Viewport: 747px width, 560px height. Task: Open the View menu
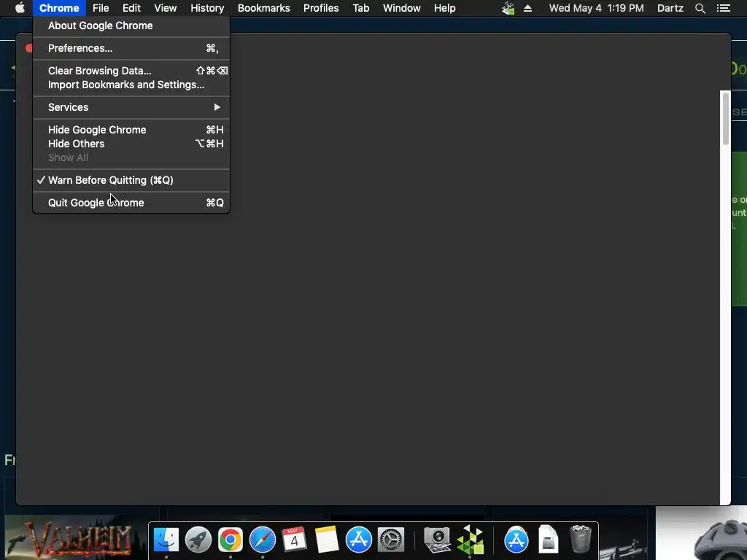tap(166, 8)
